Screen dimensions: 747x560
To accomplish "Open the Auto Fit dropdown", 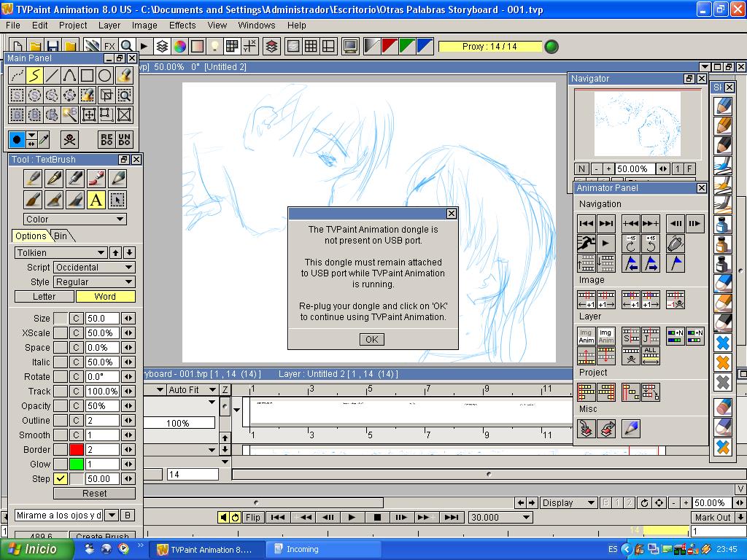I will [192, 389].
